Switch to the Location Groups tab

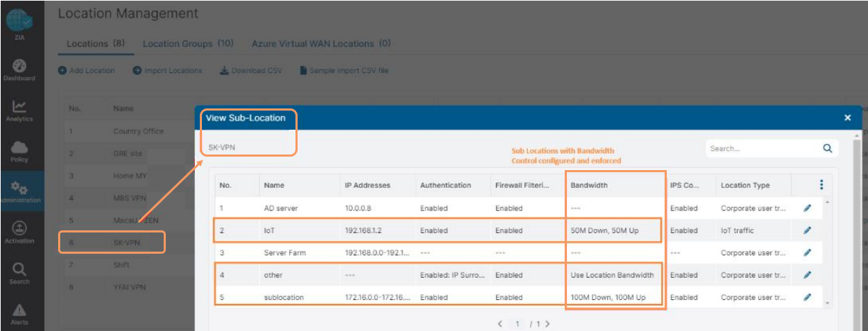coord(188,44)
